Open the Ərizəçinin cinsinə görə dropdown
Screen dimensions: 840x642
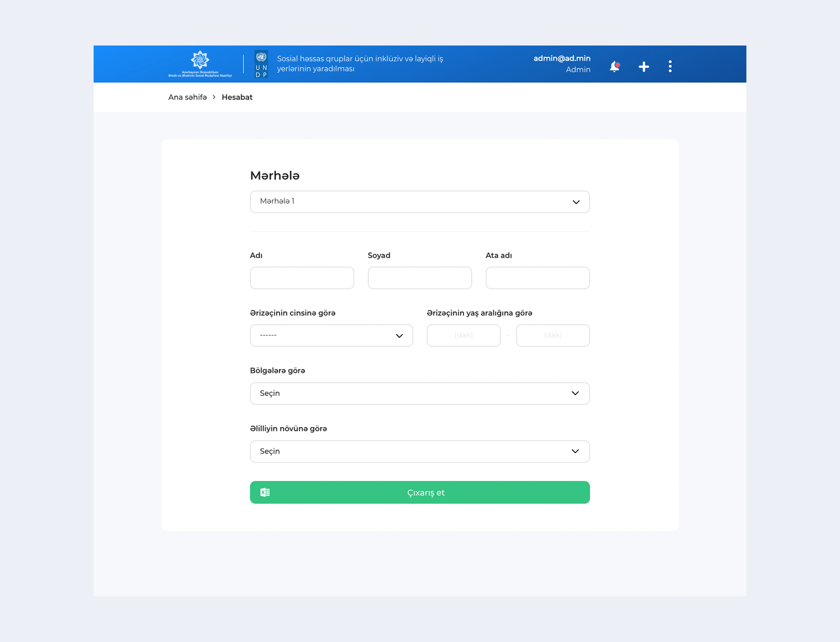[331, 336]
